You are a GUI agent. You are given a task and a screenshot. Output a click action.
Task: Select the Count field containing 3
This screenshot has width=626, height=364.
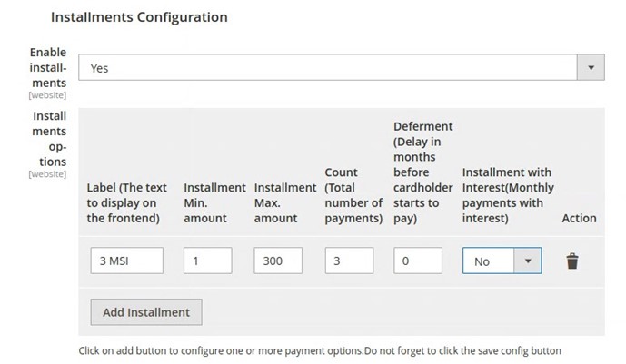coord(349,261)
